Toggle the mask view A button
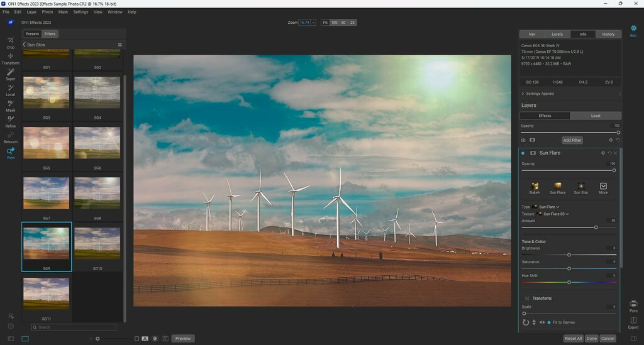The image size is (644, 345). coord(145,339)
